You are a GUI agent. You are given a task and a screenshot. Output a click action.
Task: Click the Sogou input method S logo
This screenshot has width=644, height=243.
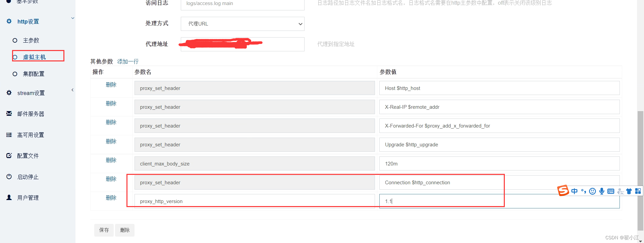click(x=563, y=190)
